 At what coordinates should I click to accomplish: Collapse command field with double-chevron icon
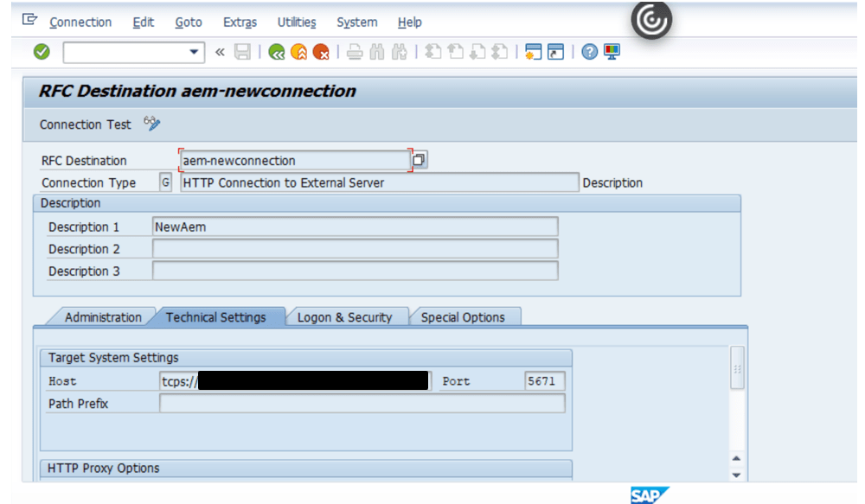(x=220, y=52)
